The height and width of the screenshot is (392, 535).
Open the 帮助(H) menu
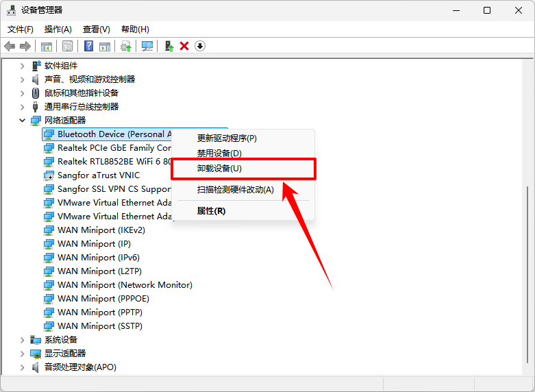(x=135, y=29)
